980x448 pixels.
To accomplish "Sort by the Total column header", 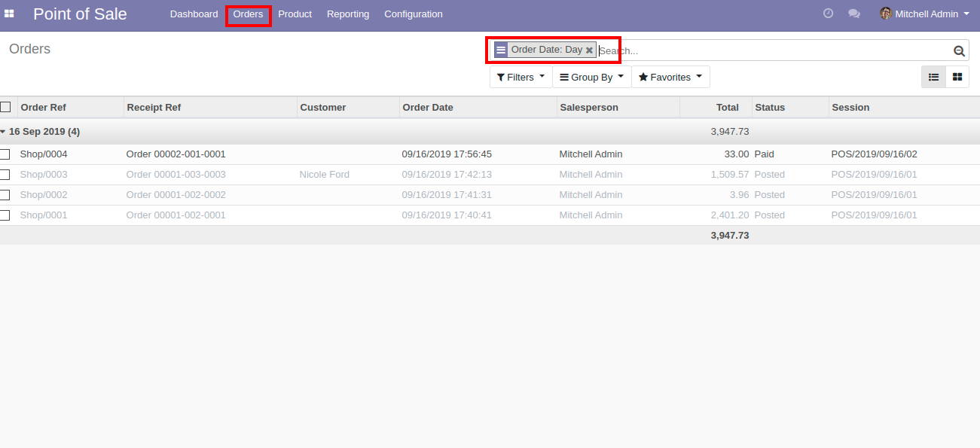I will pyautogui.click(x=727, y=107).
